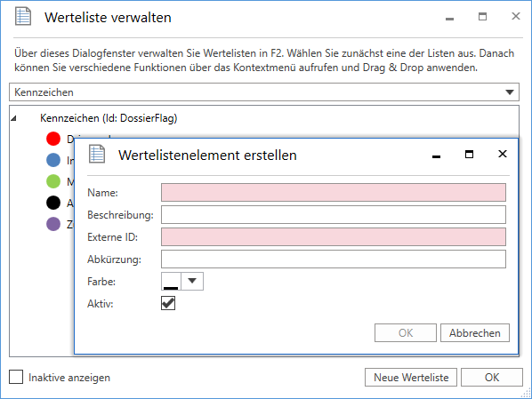Select the red flag circle icon
This screenshot has width=532, height=399.
coord(53,139)
